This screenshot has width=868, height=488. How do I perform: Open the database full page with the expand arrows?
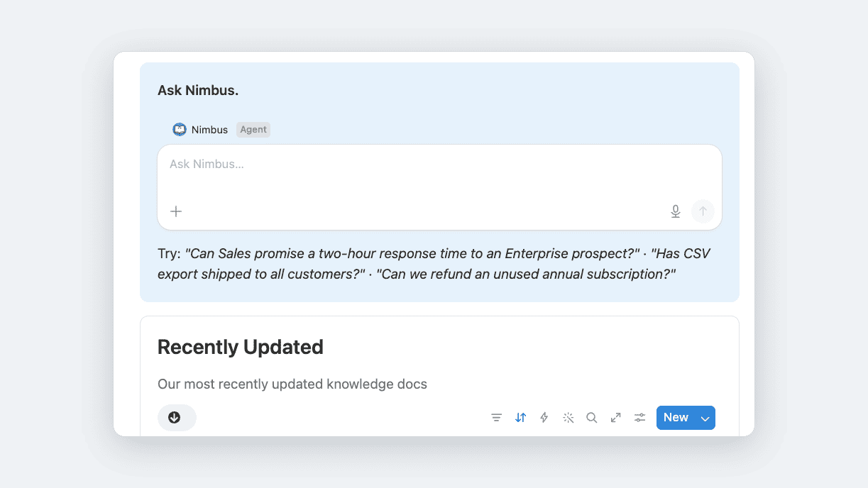tap(616, 418)
